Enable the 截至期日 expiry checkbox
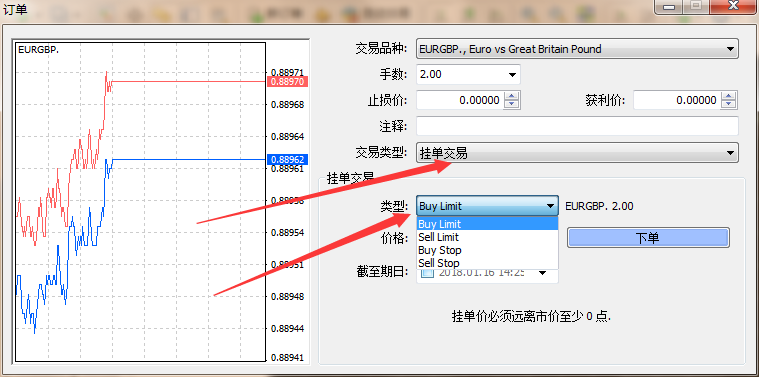Screen dimensions: 759x377 (x=427, y=273)
